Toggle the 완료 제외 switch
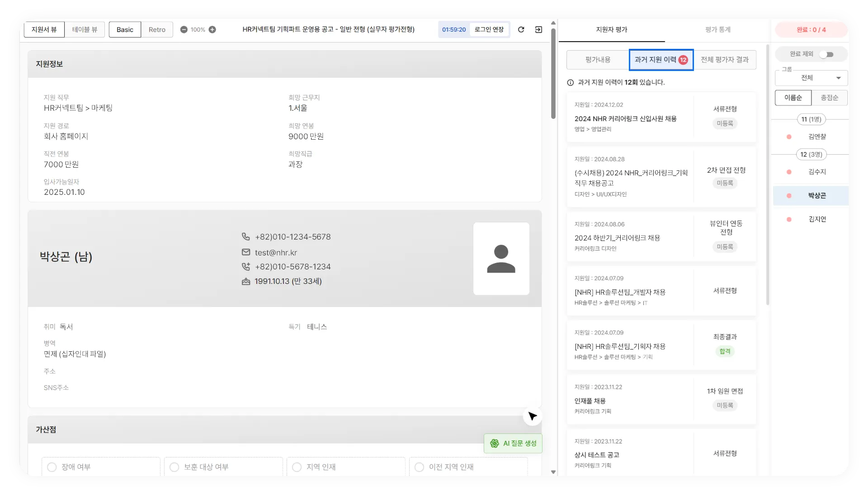 pos(827,54)
